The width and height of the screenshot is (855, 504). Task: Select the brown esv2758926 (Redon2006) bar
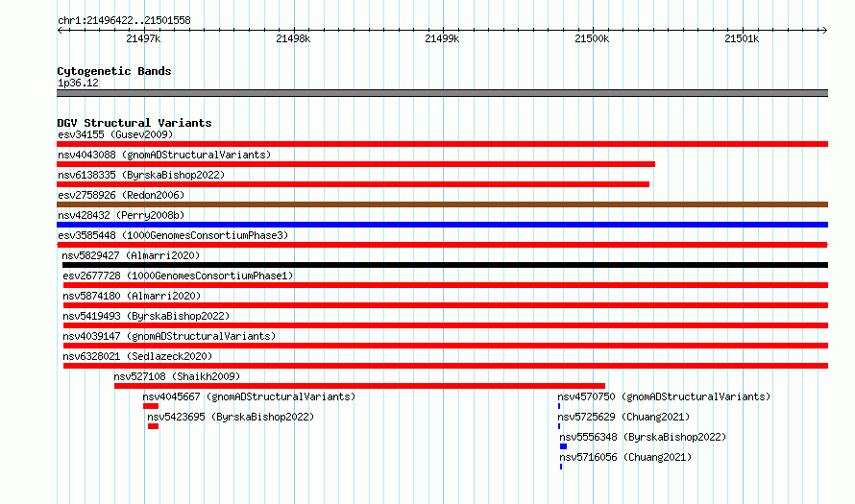click(442, 204)
